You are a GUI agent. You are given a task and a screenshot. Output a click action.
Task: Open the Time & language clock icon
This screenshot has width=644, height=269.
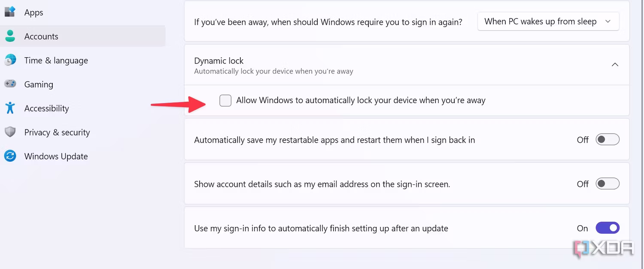(10, 60)
